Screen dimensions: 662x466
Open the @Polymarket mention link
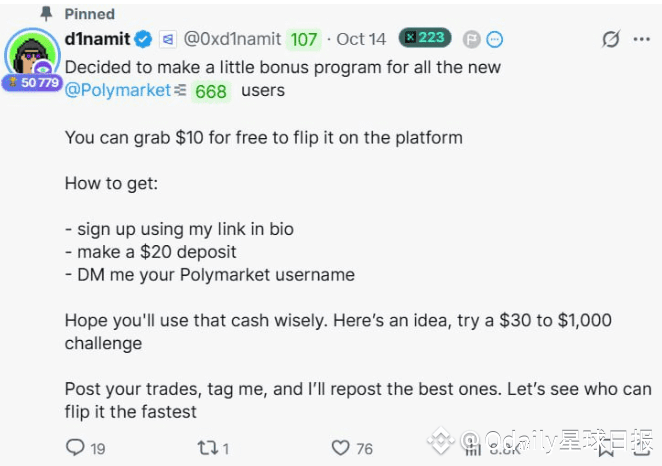118,90
